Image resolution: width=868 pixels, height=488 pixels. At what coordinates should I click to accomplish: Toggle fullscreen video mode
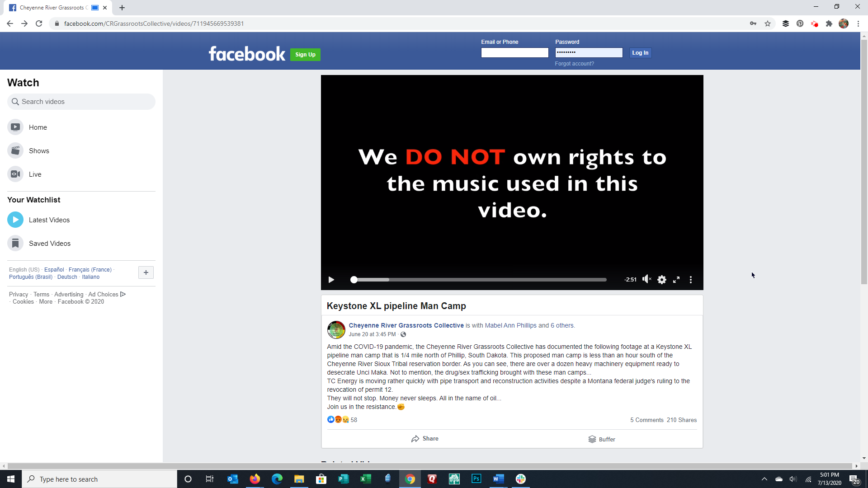676,280
